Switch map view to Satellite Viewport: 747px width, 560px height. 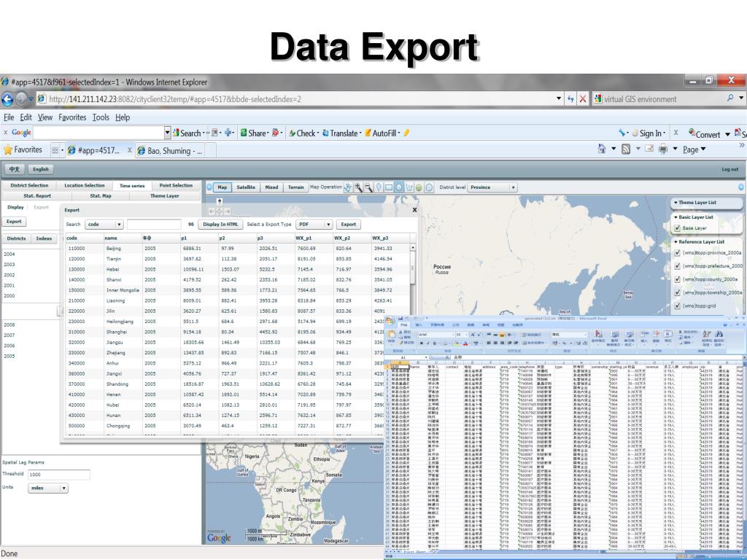tap(246, 187)
